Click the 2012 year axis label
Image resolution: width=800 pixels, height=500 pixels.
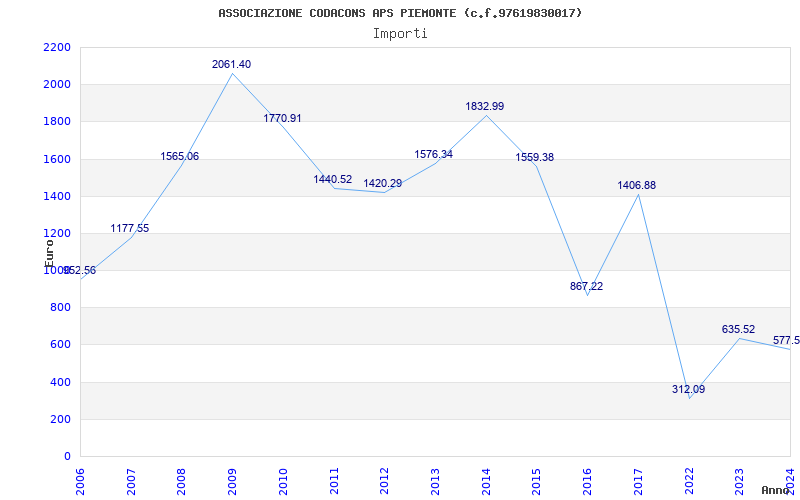(x=384, y=482)
